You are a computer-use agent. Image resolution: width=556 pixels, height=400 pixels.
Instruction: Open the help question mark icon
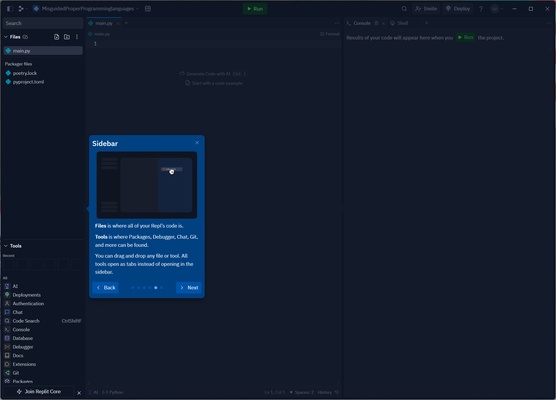481,9
